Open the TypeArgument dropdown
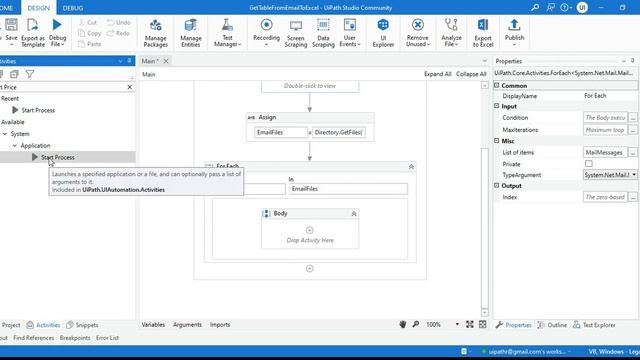Image resolution: width=640 pixels, height=360 pixels. (634, 175)
